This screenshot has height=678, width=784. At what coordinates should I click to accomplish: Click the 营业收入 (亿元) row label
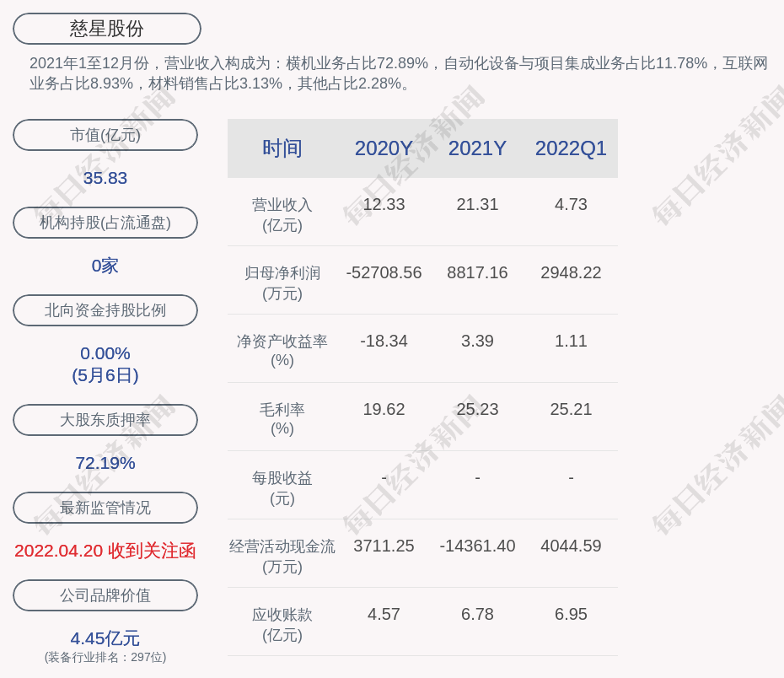coord(282,215)
